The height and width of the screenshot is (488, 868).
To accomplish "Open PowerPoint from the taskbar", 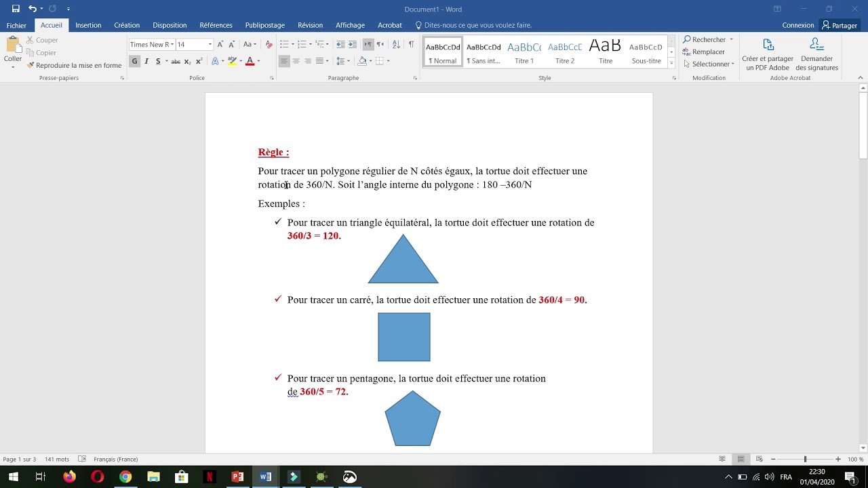I will point(237,476).
